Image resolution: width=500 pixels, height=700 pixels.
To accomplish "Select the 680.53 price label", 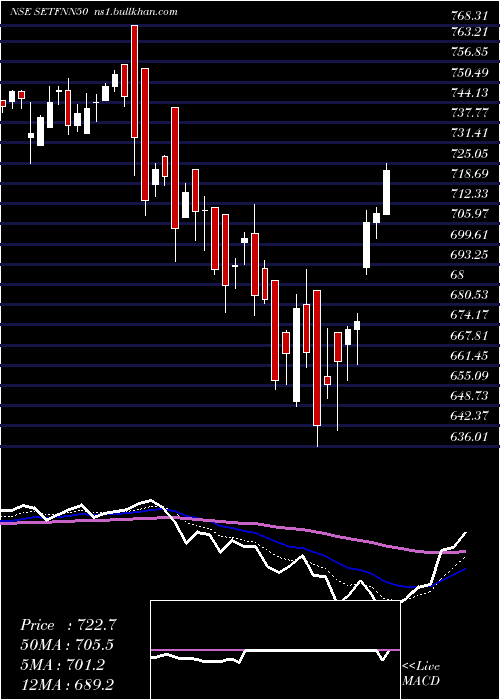I will pos(467,295).
